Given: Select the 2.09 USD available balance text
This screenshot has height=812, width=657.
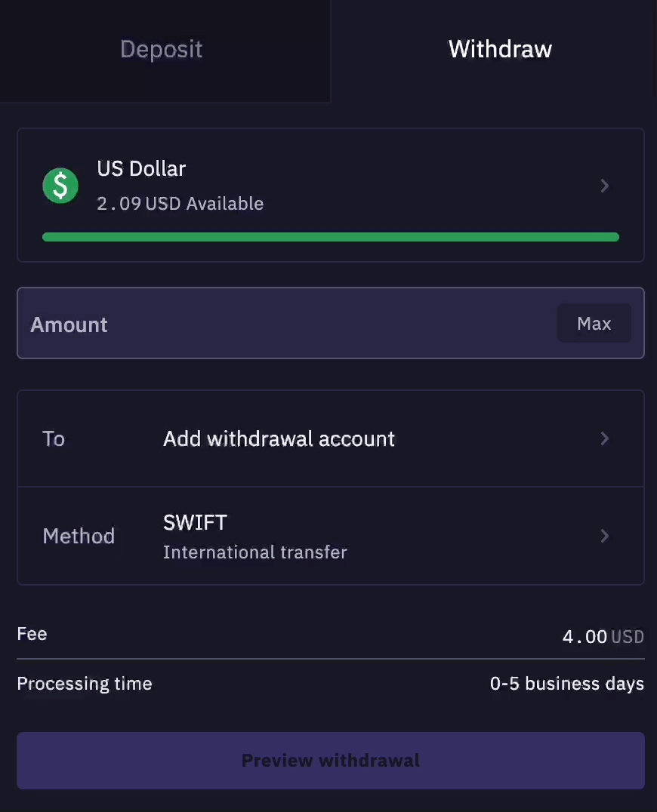Looking at the screenshot, I should point(180,203).
